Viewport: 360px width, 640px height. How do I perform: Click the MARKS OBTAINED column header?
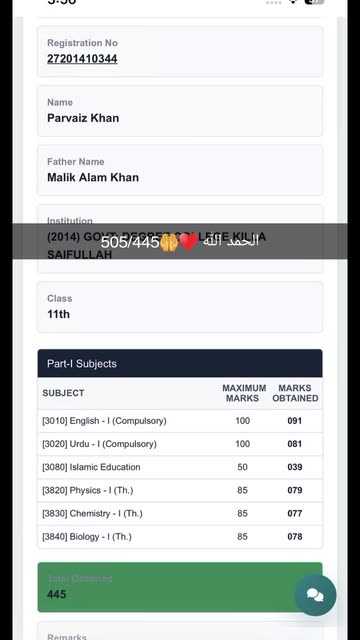pyautogui.click(x=295, y=393)
